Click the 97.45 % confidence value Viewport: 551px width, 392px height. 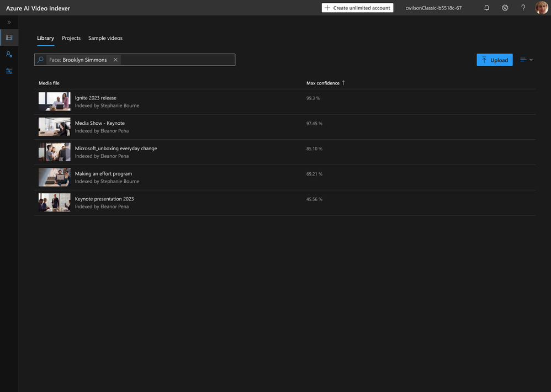pos(314,123)
